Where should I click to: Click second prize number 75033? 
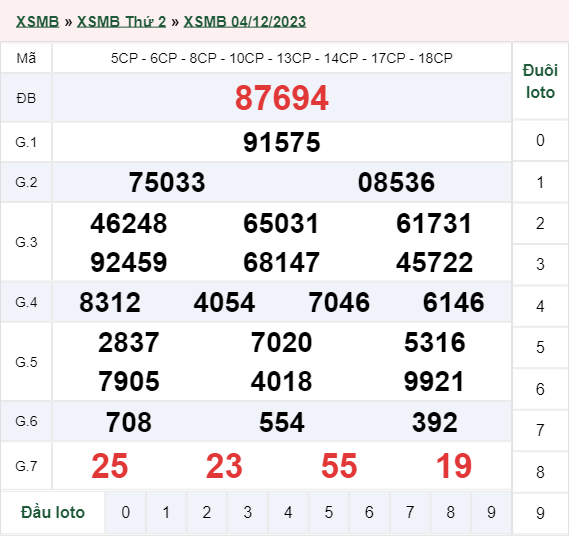(167, 182)
